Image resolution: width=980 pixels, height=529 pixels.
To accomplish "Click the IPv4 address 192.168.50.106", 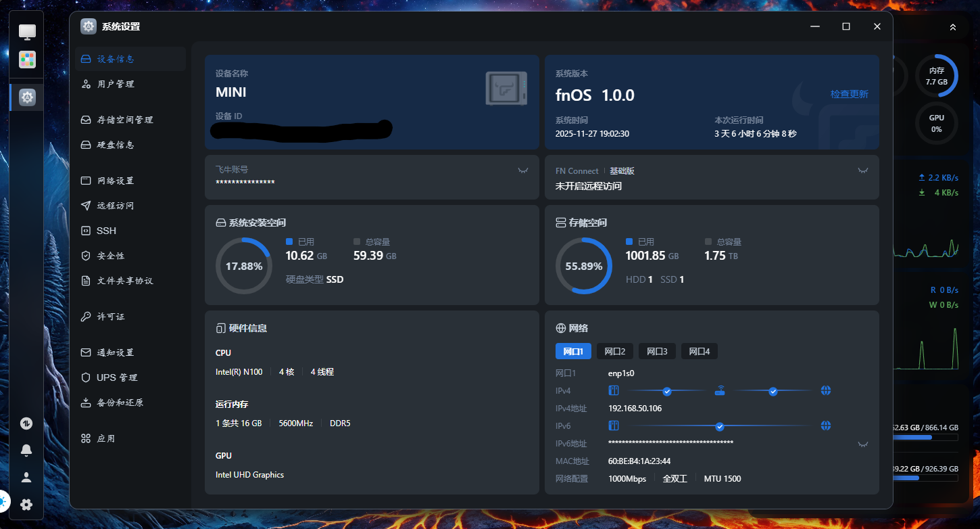I will coord(635,409).
